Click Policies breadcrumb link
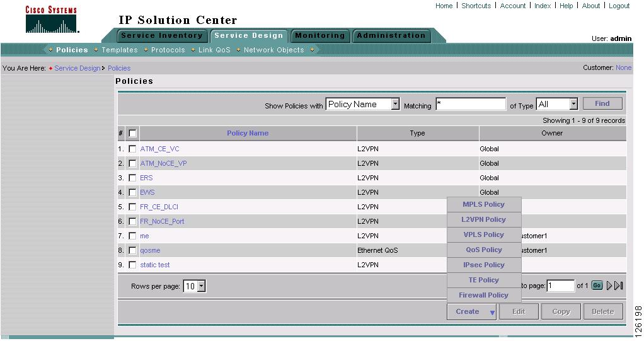 pyautogui.click(x=119, y=68)
